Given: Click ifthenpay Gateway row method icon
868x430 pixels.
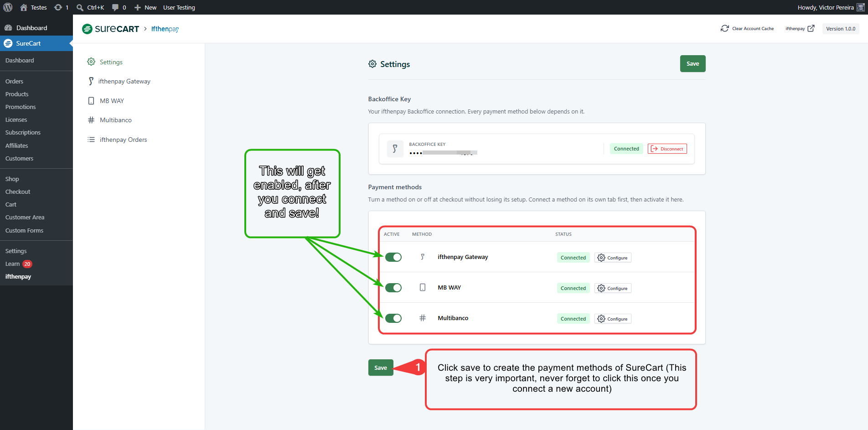Looking at the screenshot, I should point(423,257).
